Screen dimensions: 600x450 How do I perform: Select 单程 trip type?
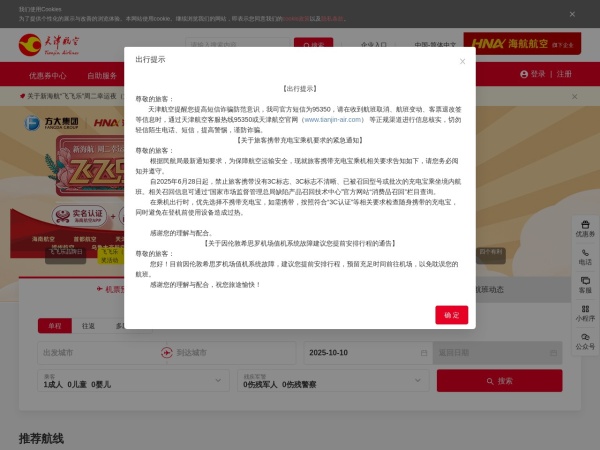(x=55, y=326)
